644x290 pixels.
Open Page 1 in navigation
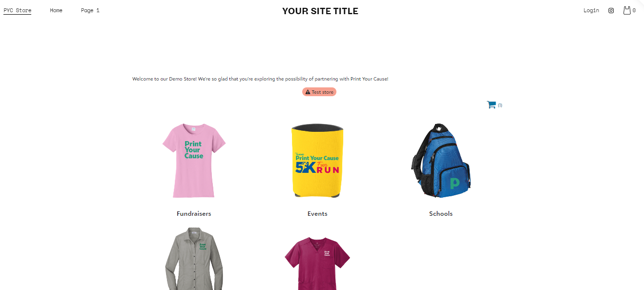pos(90,10)
